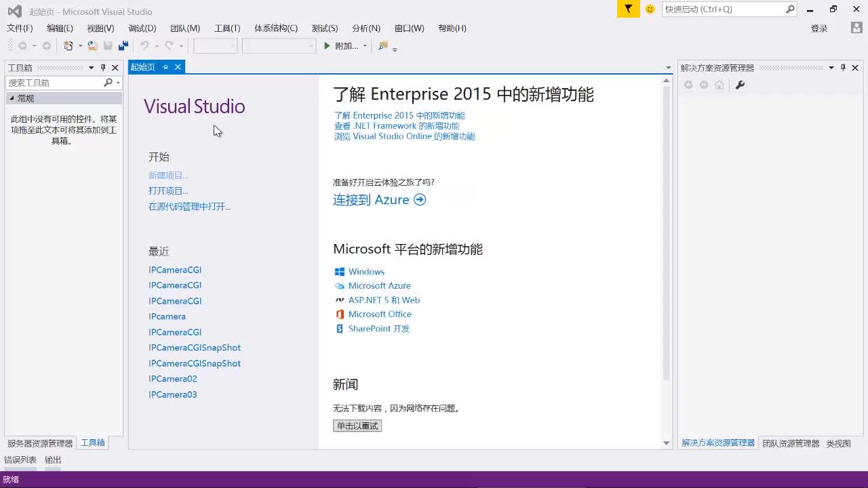Viewport: 868px width, 488px height.
Task: Open 工具箱 window position dropdown
Action: (91, 68)
